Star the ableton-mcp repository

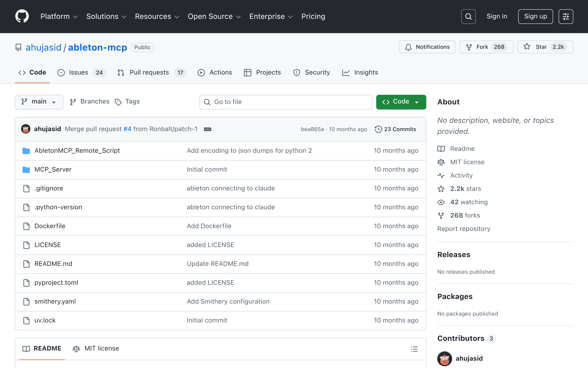coord(545,47)
